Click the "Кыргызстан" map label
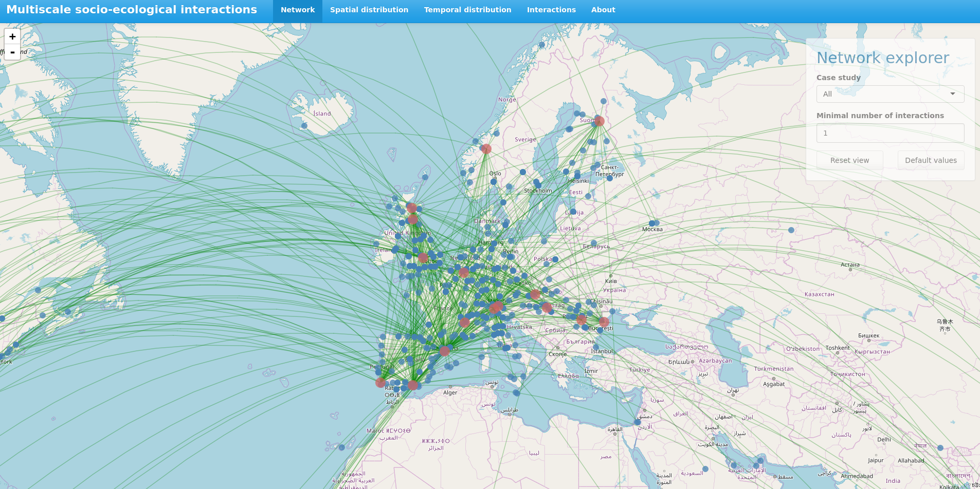Viewport: 980px width, 489px height. coord(872,352)
